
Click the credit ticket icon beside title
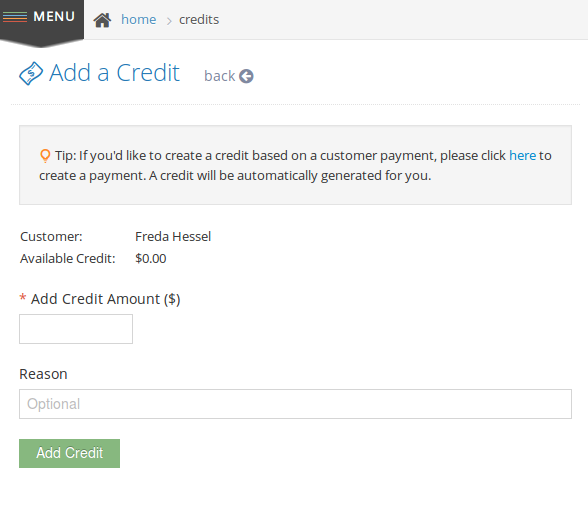tap(31, 73)
